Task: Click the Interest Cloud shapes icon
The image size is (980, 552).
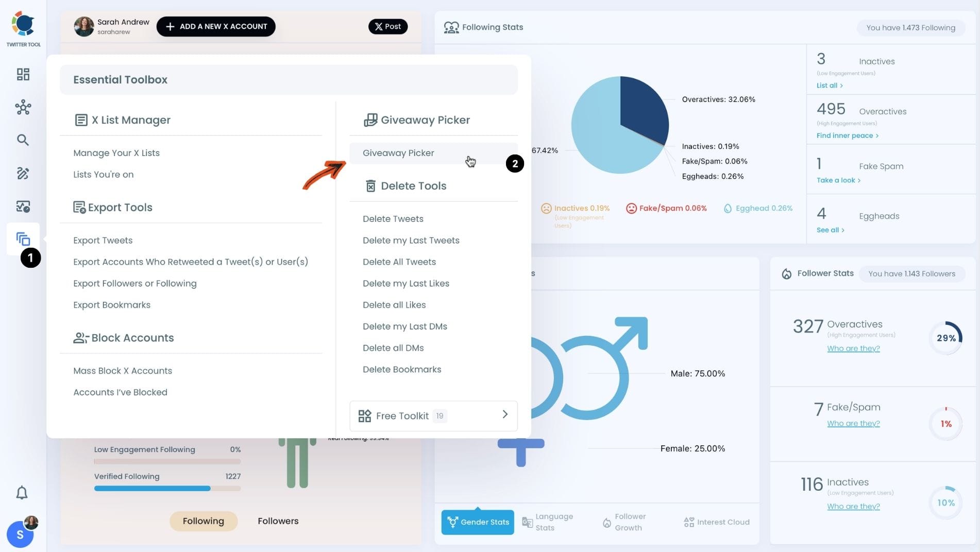Action: [x=689, y=522]
